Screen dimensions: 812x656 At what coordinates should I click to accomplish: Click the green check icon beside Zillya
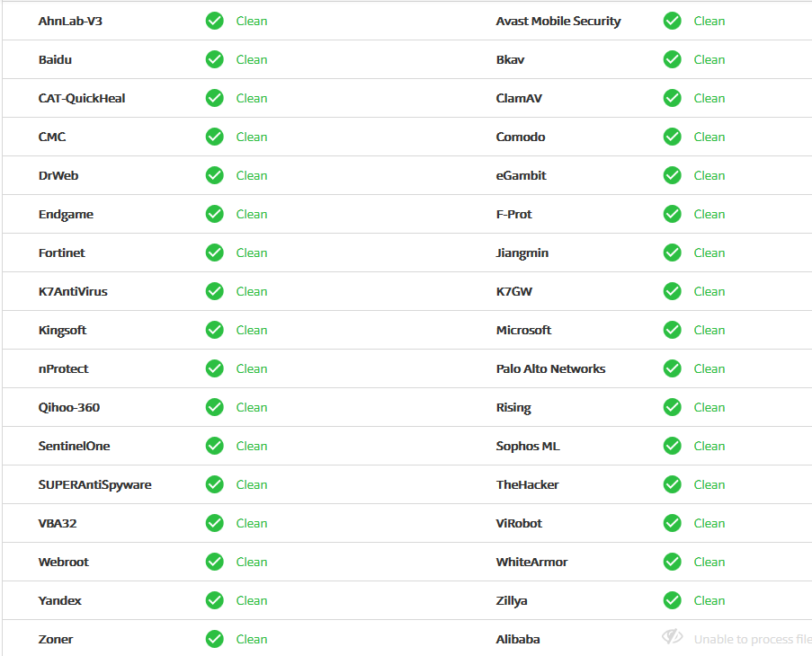[672, 600]
